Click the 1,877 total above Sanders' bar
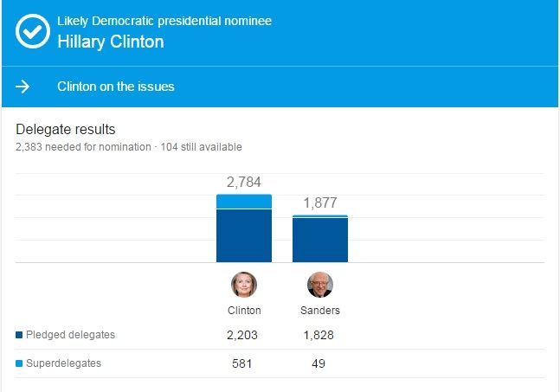 click(x=319, y=203)
